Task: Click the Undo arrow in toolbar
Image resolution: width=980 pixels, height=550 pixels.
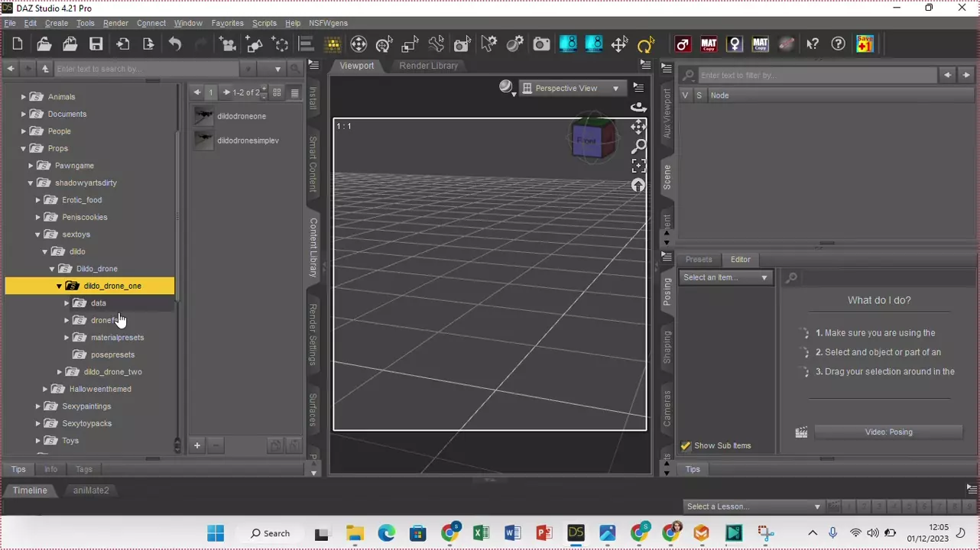Action: [x=175, y=44]
